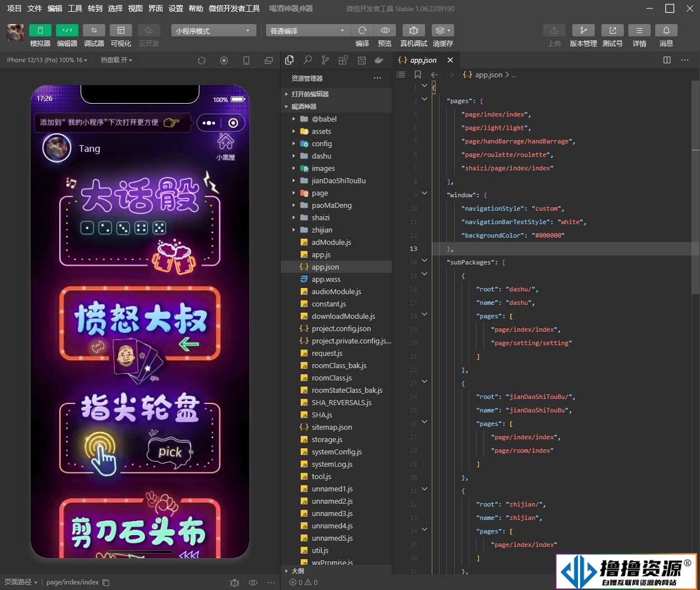Viewport: 700px width, 590px height.
Task: Open the 微信开发者工具 menu
Action: tap(234, 8)
